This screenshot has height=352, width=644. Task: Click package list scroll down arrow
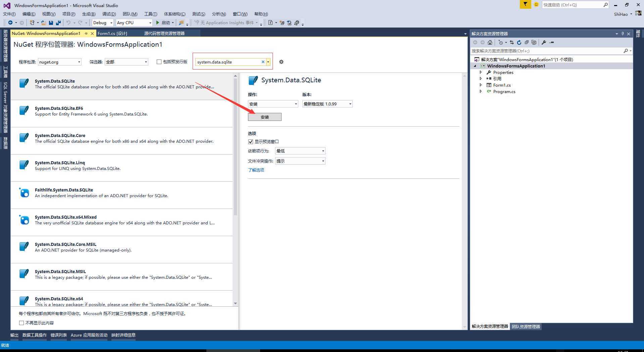coord(235,303)
